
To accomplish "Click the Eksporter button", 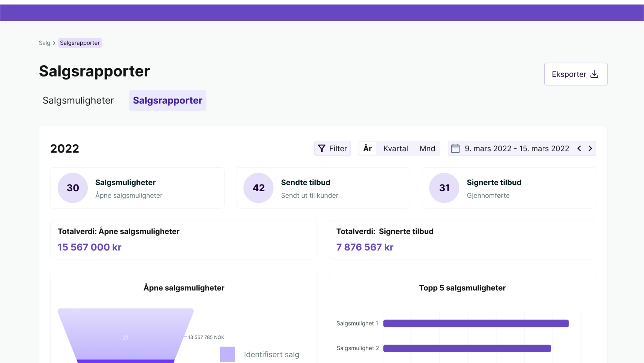I will pos(576,74).
